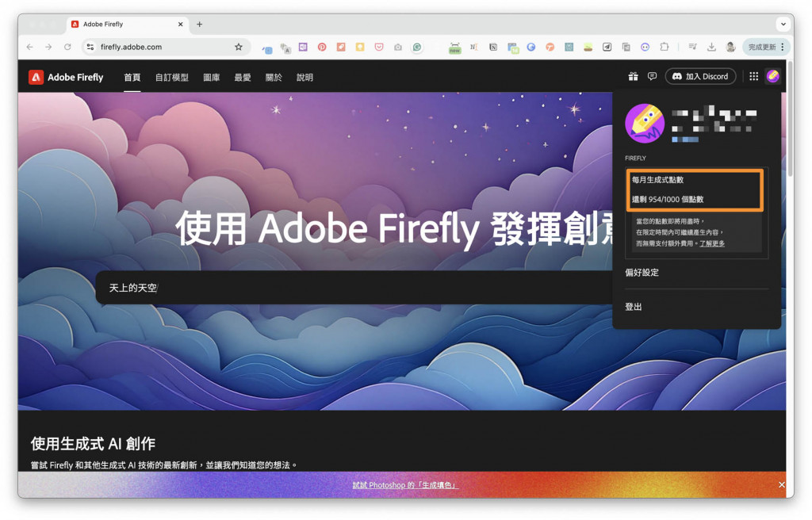The image size is (812, 520).
Task: Close the Adobe Firefly tab
Action: (180, 24)
